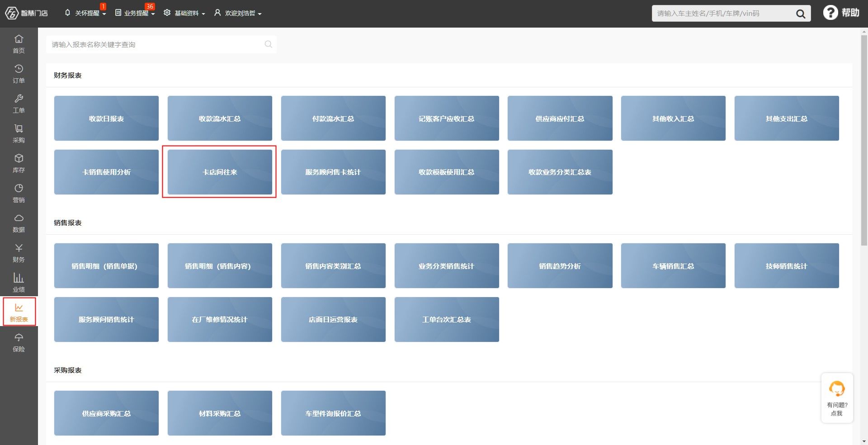
Task: Open the 技师销售统计 report
Action: pyautogui.click(x=787, y=265)
